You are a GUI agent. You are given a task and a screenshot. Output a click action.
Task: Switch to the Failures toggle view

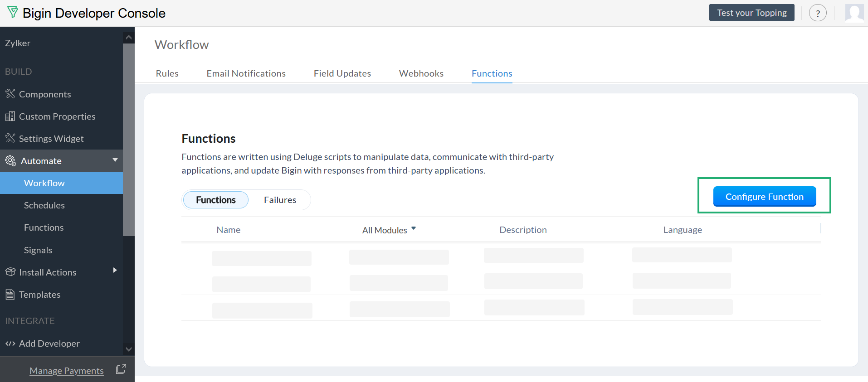pyautogui.click(x=280, y=200)
